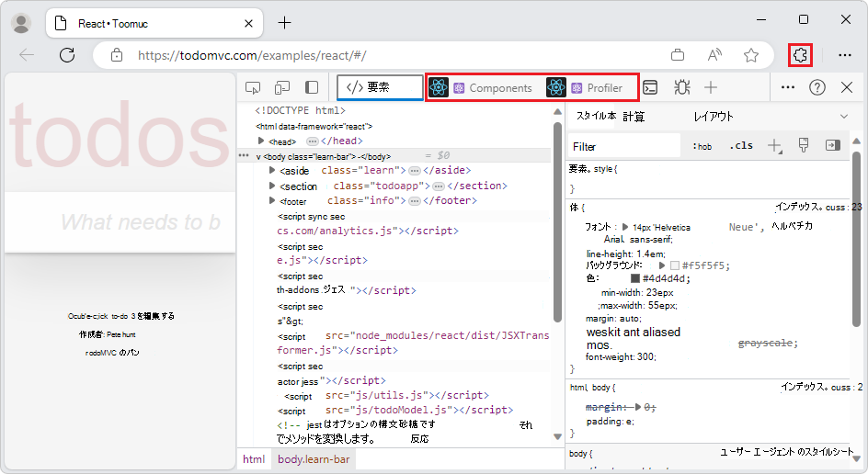
Task: Select the スタイル (Styles) tab
Action: [x=596, y=116]
